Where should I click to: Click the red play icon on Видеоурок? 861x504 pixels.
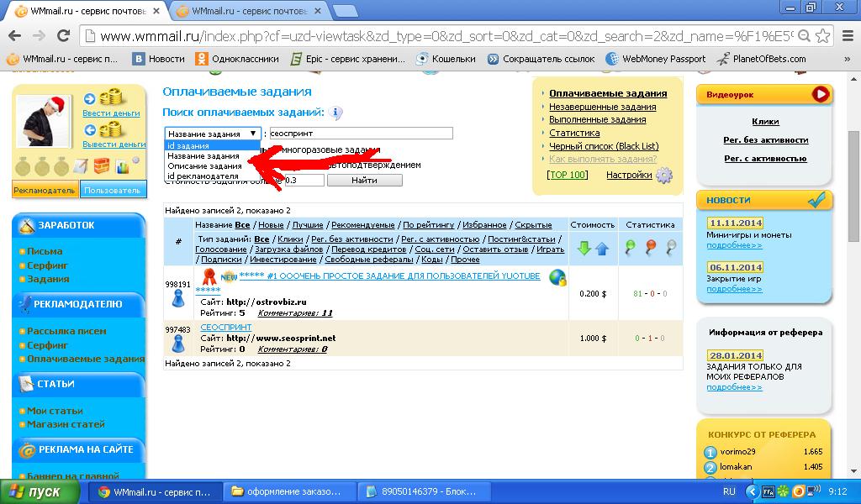tap(820, 95)
